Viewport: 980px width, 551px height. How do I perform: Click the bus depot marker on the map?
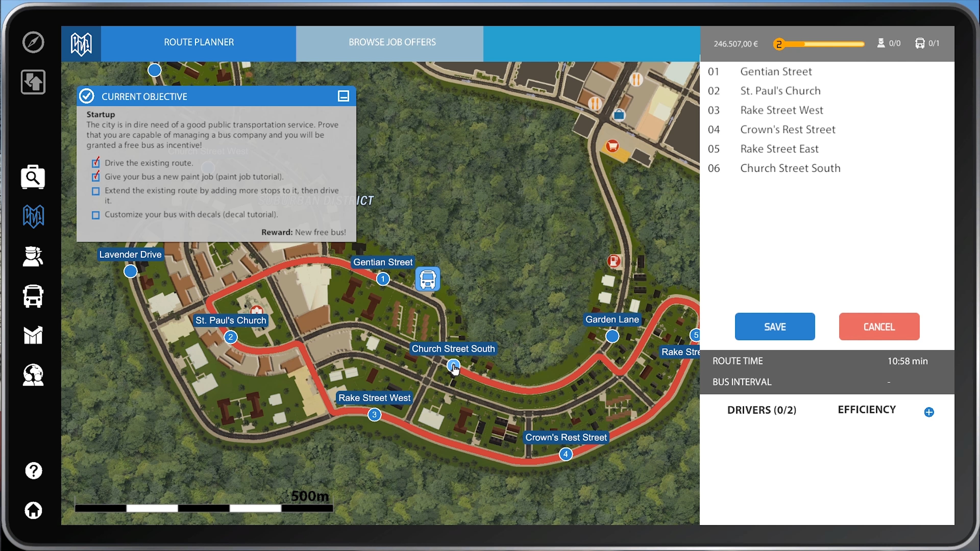428,279
